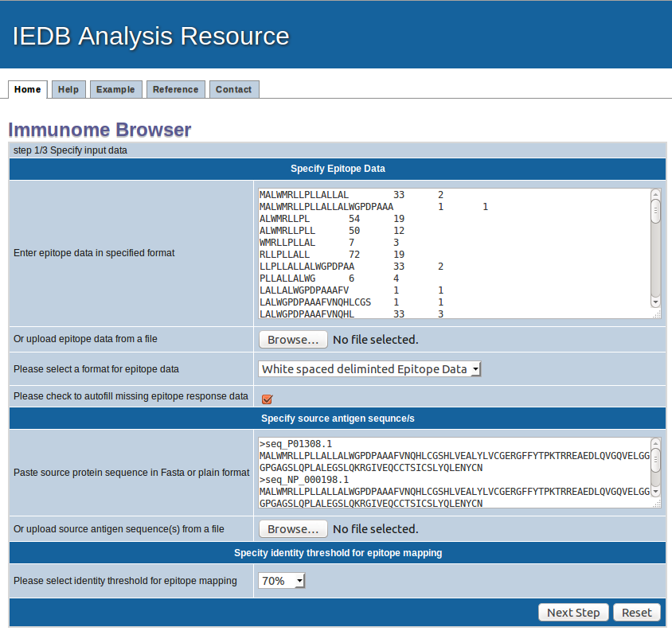
Task: Click 'No file selected.' beside the epitope Browse button
Action: point(376,340)
